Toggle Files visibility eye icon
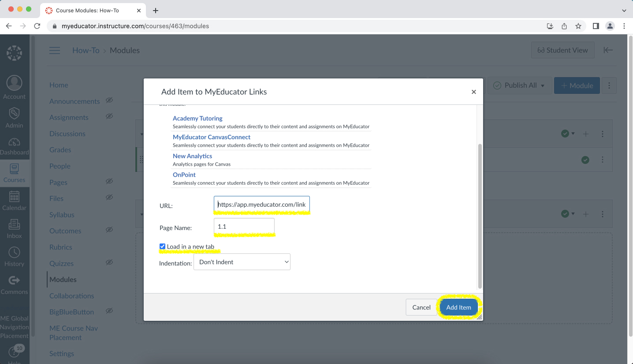 [x=109, y=197]
